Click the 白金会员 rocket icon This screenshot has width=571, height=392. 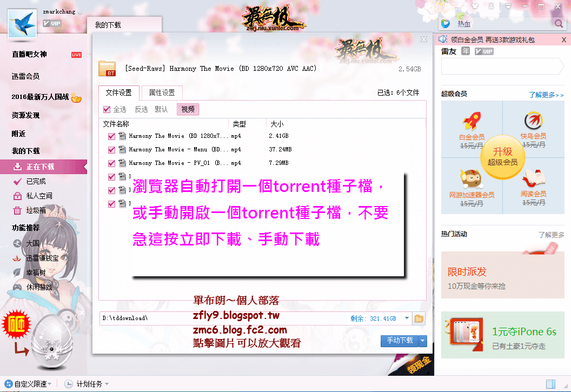tap(472, 121)
